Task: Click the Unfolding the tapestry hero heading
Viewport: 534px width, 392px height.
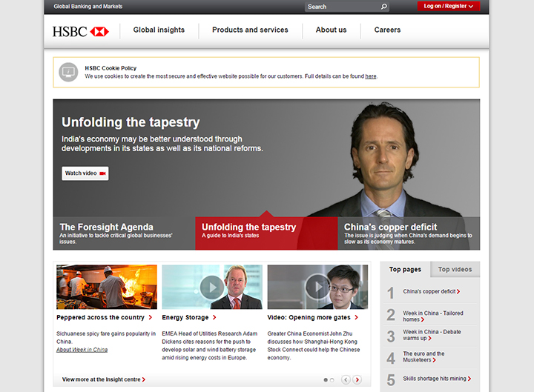Action: 131,122
